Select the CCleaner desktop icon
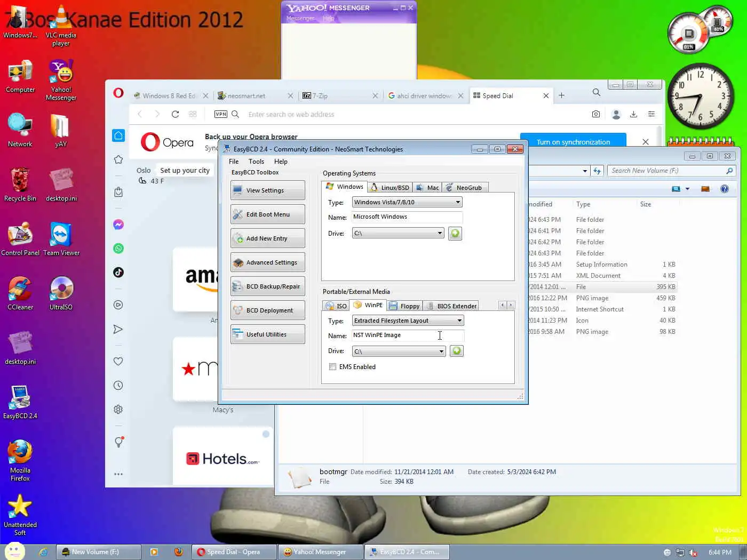This screenshot has width=747, height=560. pos(20,293)
